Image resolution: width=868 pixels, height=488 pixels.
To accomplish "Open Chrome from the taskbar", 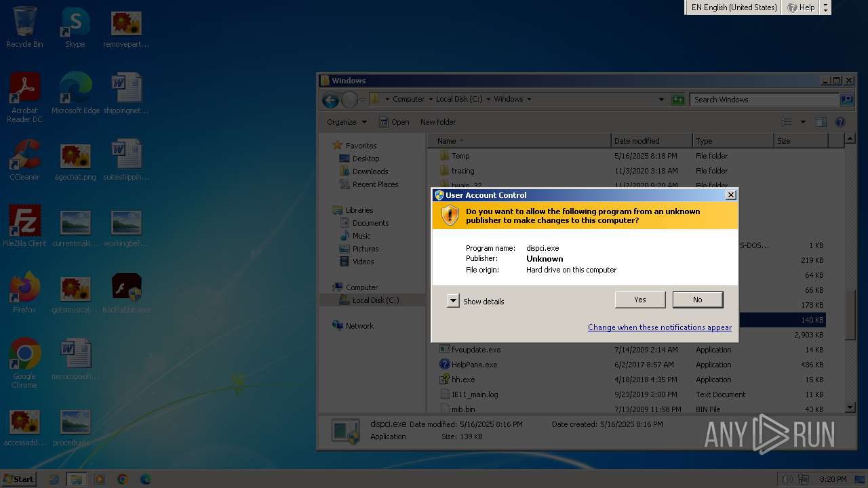I will click(x=122, y=479).
